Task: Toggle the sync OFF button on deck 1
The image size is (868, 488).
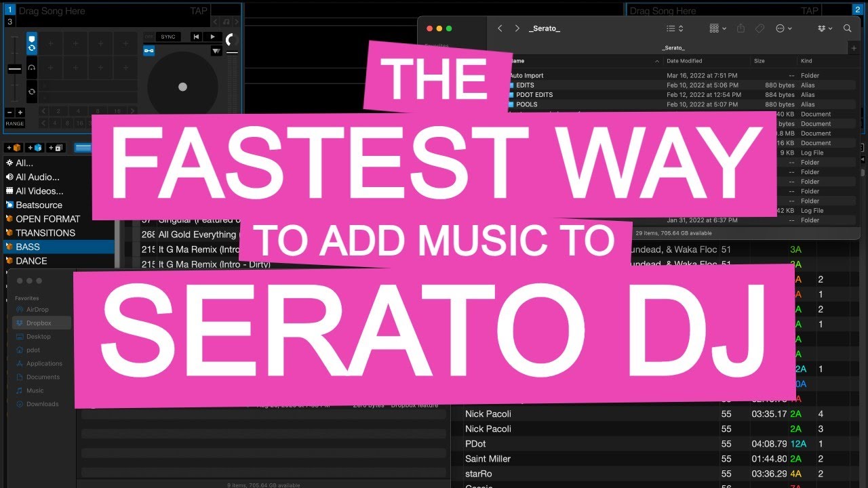Action: point(149,37)
